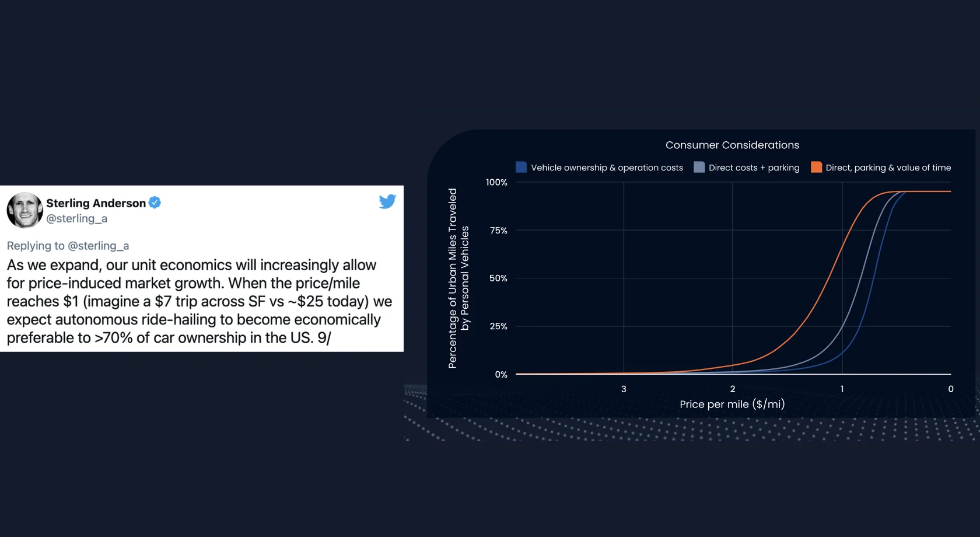Click the Sterling Anderson display name

pos(96,203)
